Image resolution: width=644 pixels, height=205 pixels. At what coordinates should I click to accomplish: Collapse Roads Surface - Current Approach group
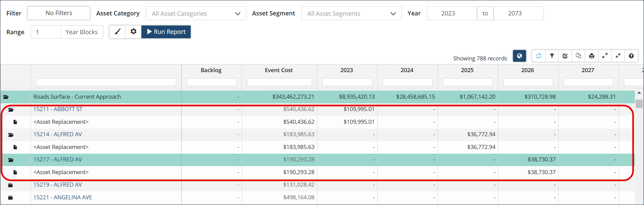6,97
